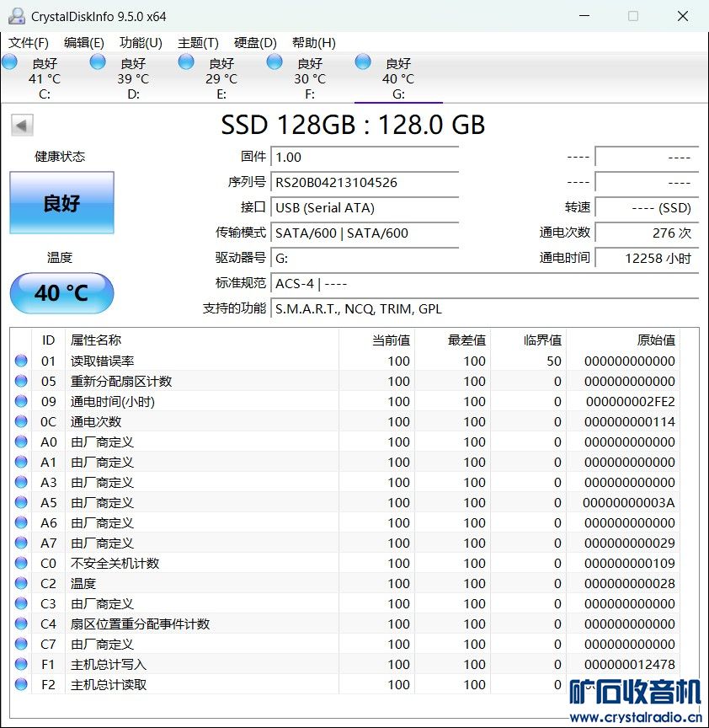Click status orb for attribute C7
This screenshot has height=728, width=709.
pyautogui.click(x=21, y=644)
